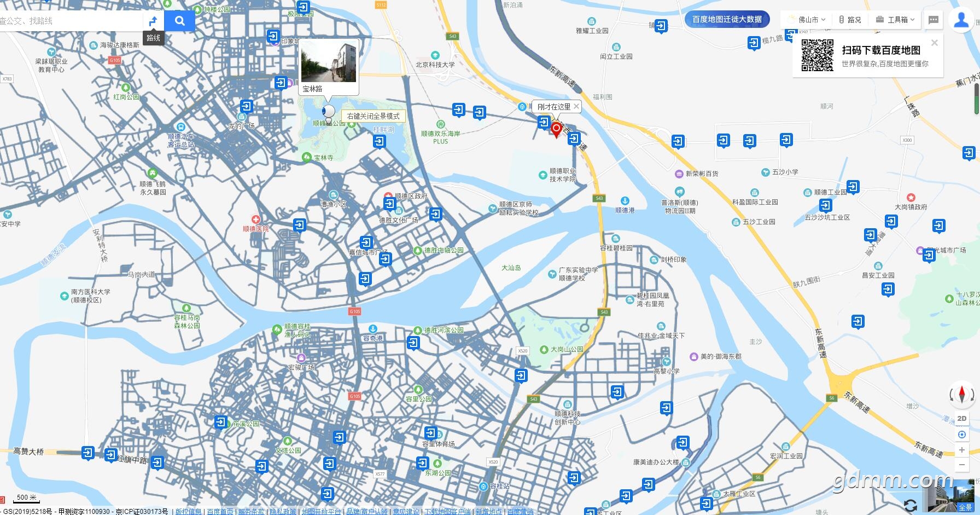Click the 大岗镇政府 star marker
980x515 pixels.
[x=911, y=198]
